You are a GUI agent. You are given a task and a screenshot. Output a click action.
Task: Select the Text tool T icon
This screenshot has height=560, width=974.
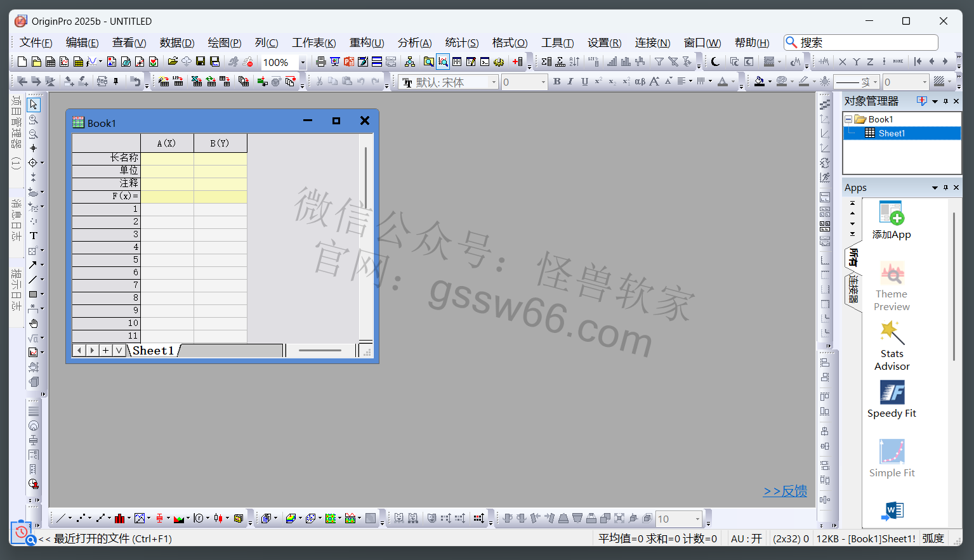(x=34, y=236)
